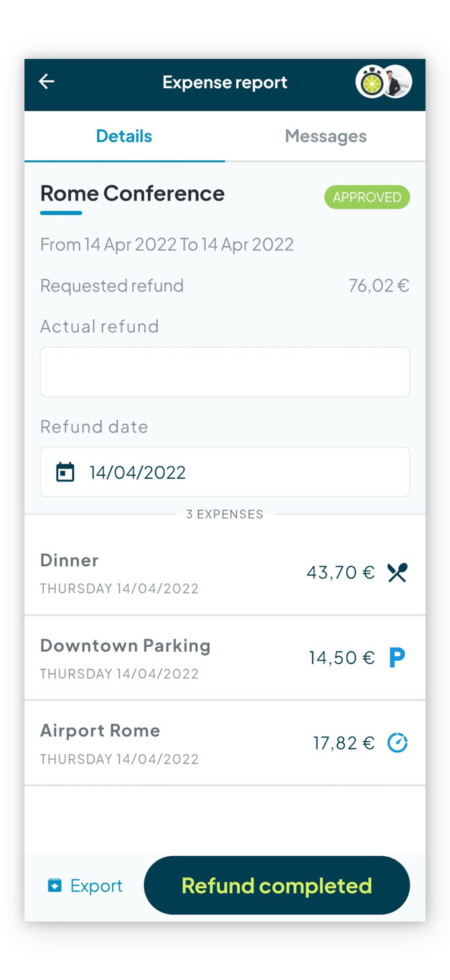Click the Export link at the bottom
Viewport: 450px width, 980px height.
click(97, 885)
